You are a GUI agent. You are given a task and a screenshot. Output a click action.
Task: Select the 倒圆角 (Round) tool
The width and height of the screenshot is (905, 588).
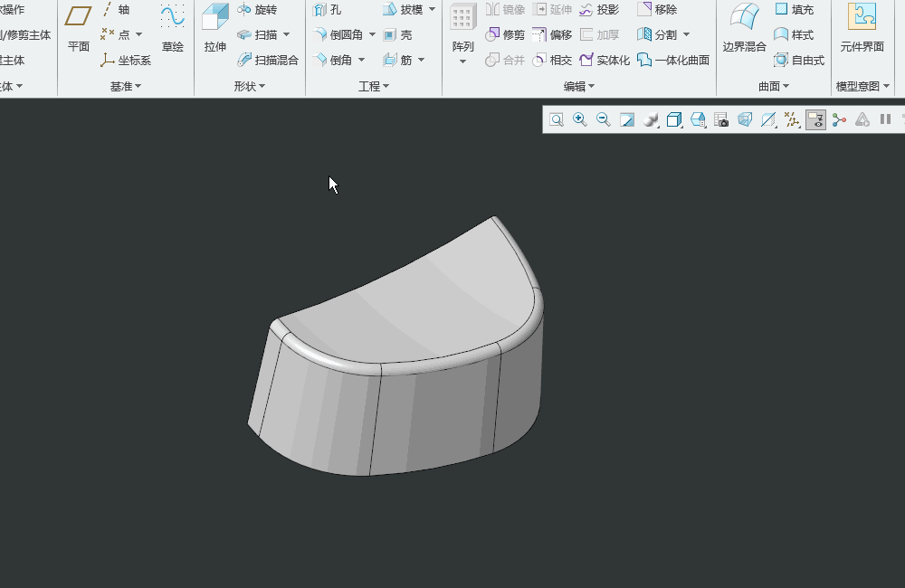point(338,34)
